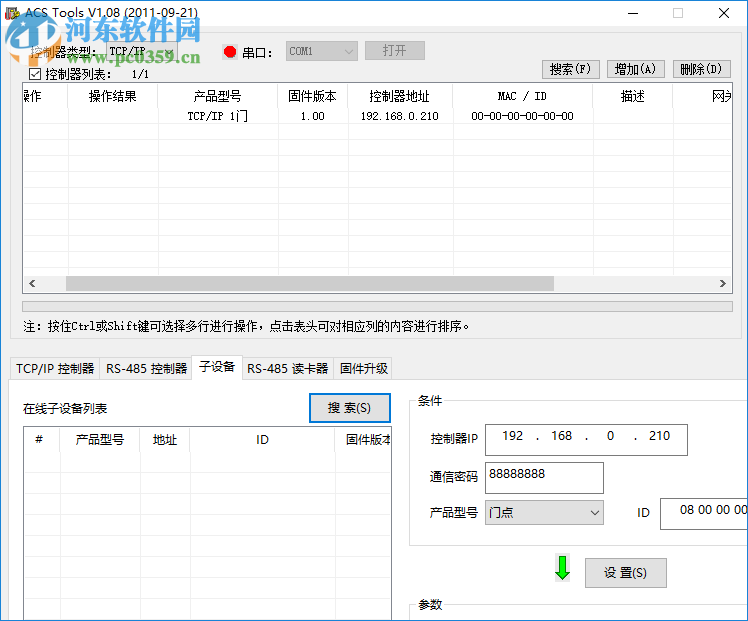The image size is (748, 621).
Task: Click the 搜 索(S) sub-device search button
Action: coord(350,408)
